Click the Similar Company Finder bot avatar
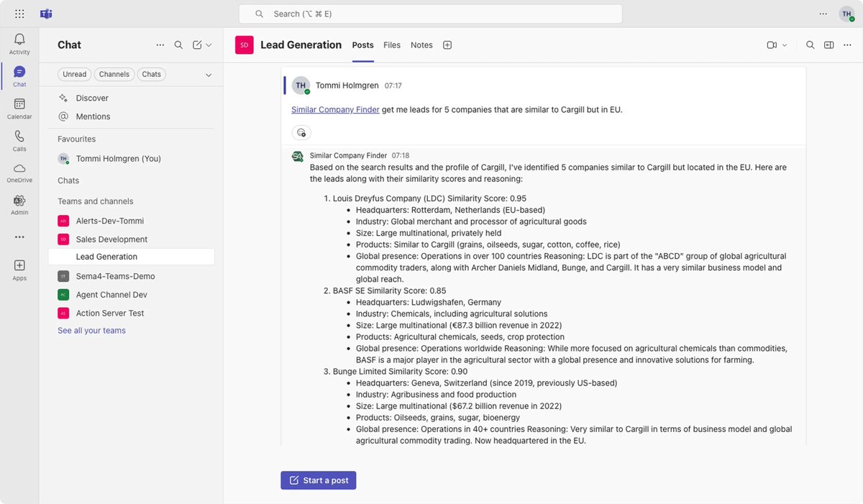This screenshot has height=504, width=863. point(297,156)
